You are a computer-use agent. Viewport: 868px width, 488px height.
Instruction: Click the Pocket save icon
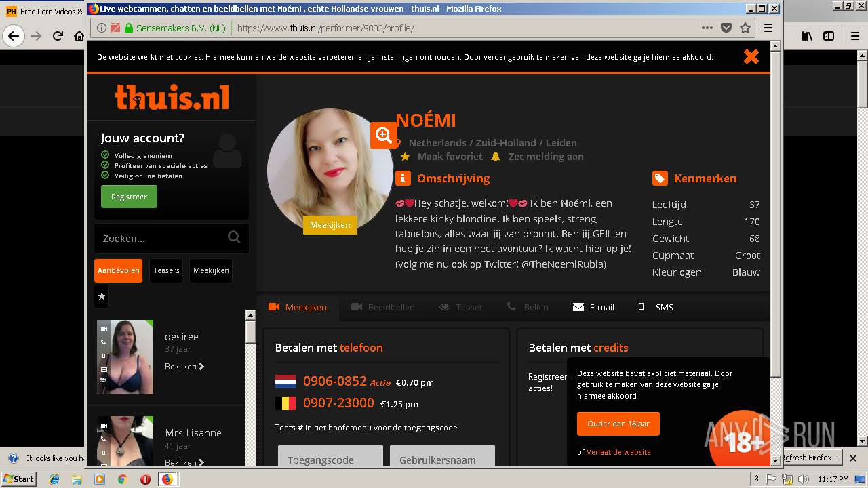click(726, 28)
